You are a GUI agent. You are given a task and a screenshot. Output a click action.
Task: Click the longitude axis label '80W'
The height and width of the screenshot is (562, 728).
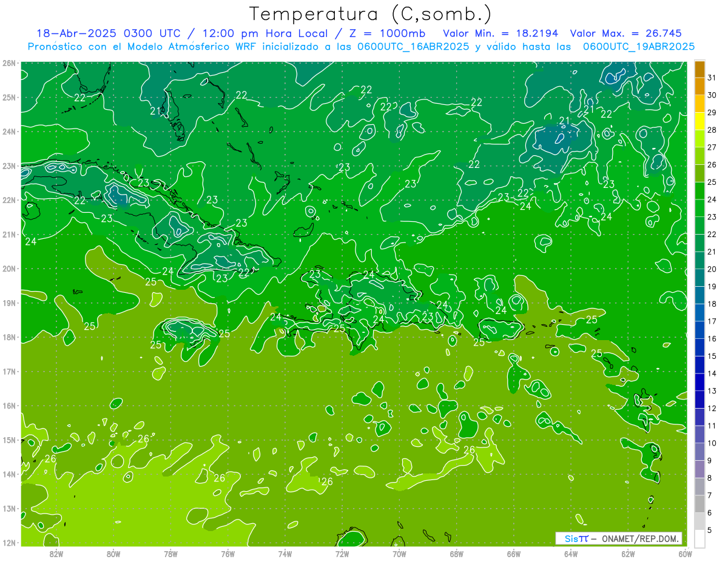click(113, 554)
